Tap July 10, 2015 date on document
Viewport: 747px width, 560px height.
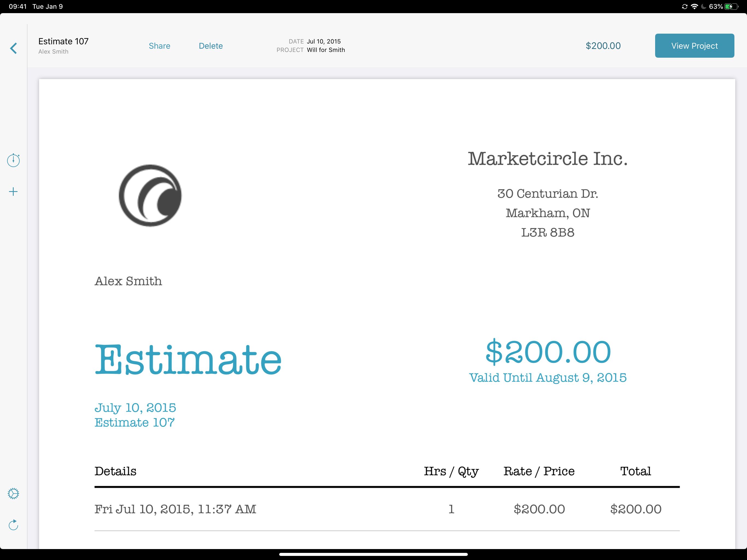click(x=135, y=408)
